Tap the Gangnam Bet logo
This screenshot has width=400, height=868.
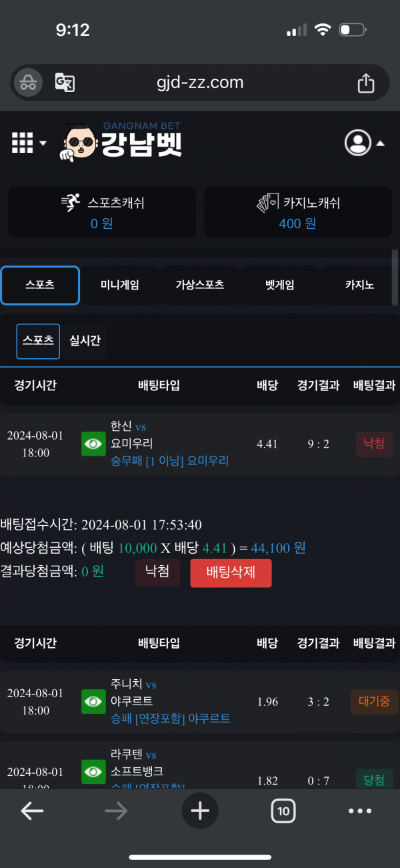click(123, 142)
